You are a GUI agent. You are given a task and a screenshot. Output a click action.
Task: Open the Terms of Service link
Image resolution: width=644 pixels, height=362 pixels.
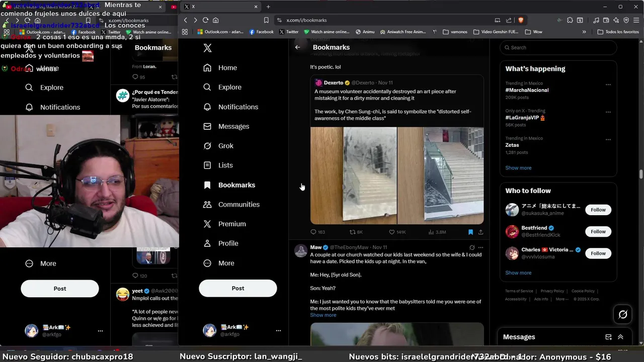point(519,291)
